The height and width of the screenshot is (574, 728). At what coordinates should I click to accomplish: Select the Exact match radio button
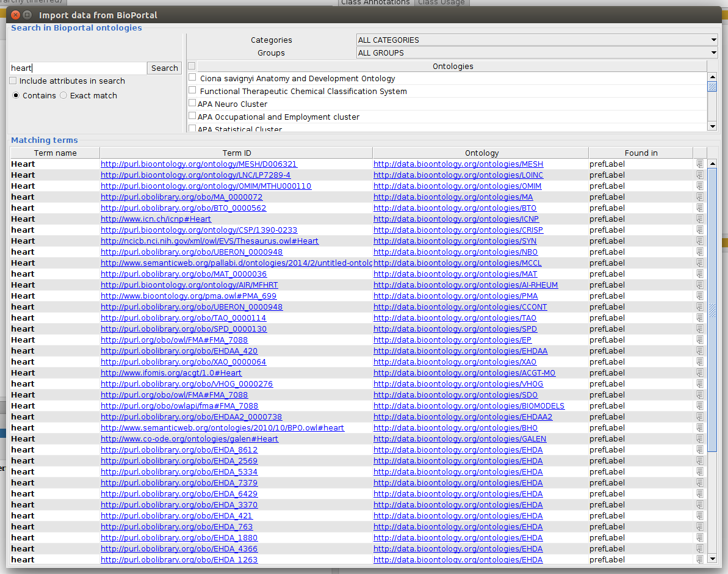pyautogui.click(x=63, y=95)
